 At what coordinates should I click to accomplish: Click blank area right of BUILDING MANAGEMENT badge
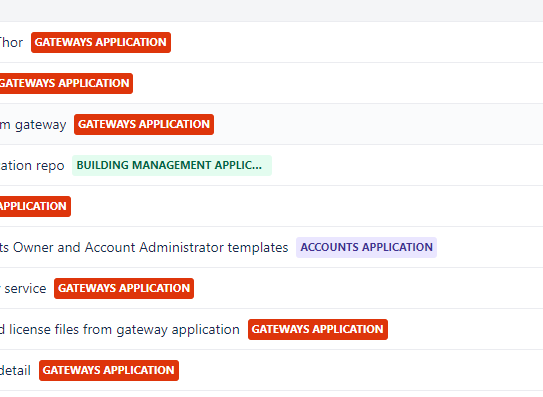coord(407,165)
